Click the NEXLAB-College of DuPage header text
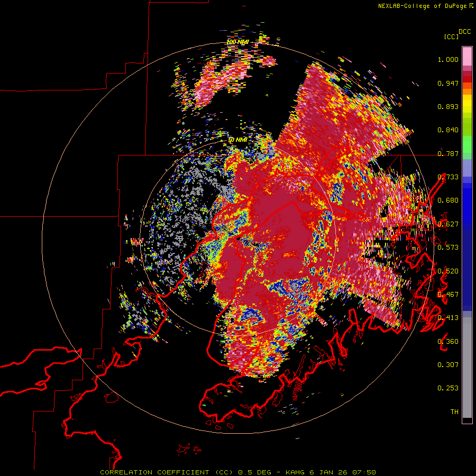The image size is (476, 476). (423, 6)
